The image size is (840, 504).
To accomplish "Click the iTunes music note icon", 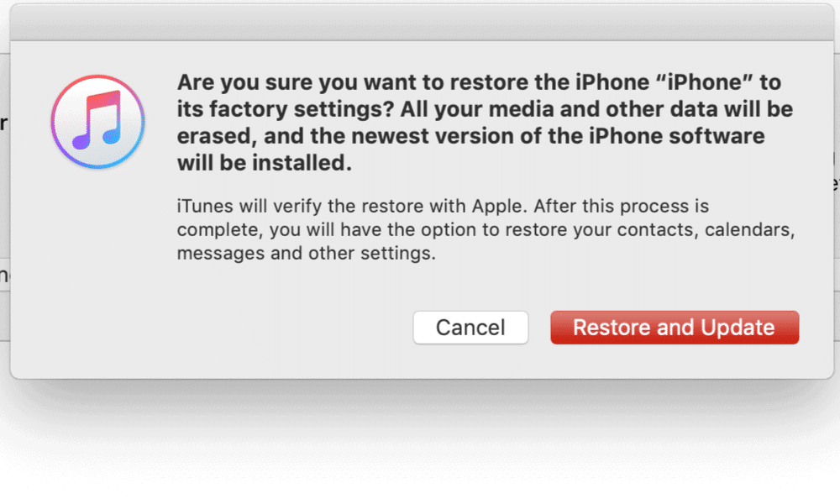I will pos(97,122).
